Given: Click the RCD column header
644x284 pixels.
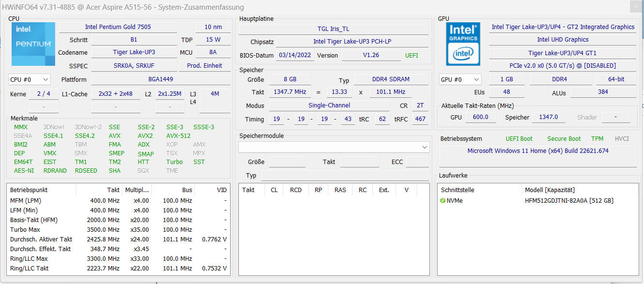Looking at the screenshot, I should pos(296,190).
